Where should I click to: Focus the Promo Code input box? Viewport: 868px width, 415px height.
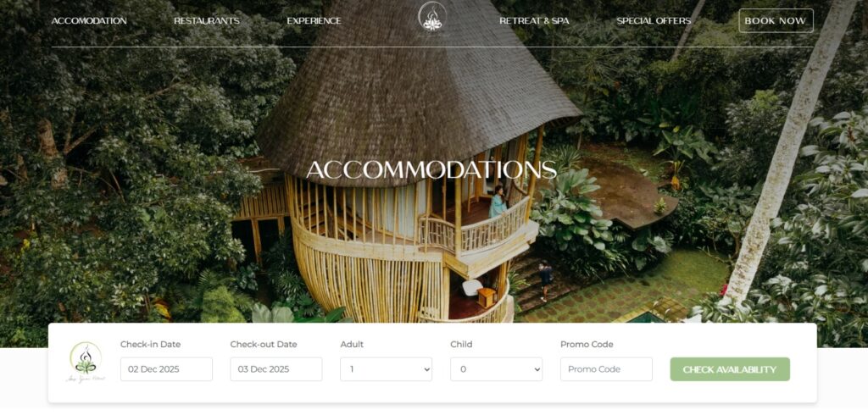point(606,369)
